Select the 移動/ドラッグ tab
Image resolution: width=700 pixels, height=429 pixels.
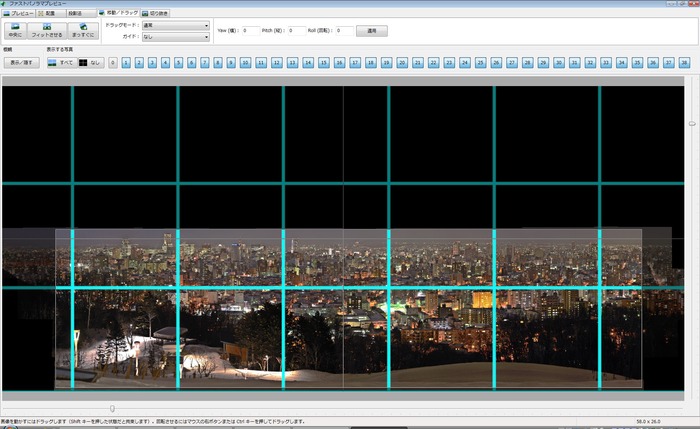pyautogui.click(x=118, y=13)
